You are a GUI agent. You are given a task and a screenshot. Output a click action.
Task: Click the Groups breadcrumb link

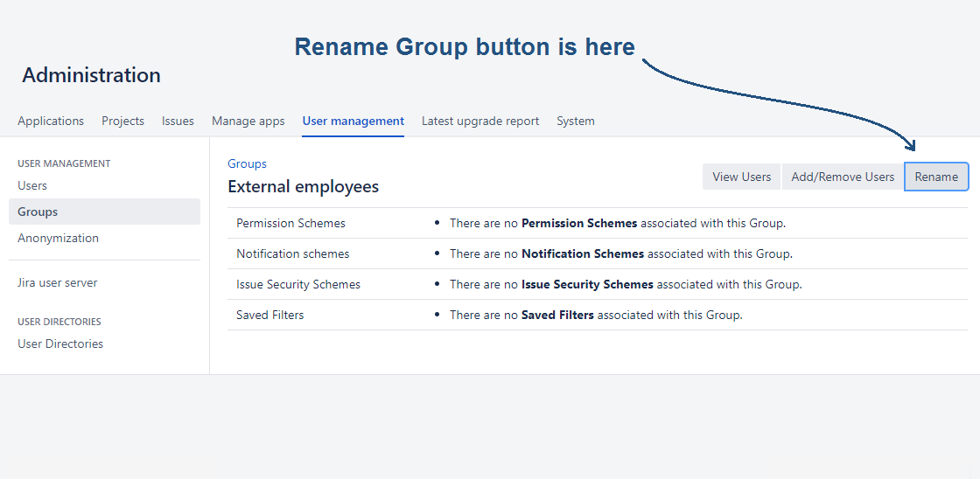pyautogui.click(x=247, y=163)
